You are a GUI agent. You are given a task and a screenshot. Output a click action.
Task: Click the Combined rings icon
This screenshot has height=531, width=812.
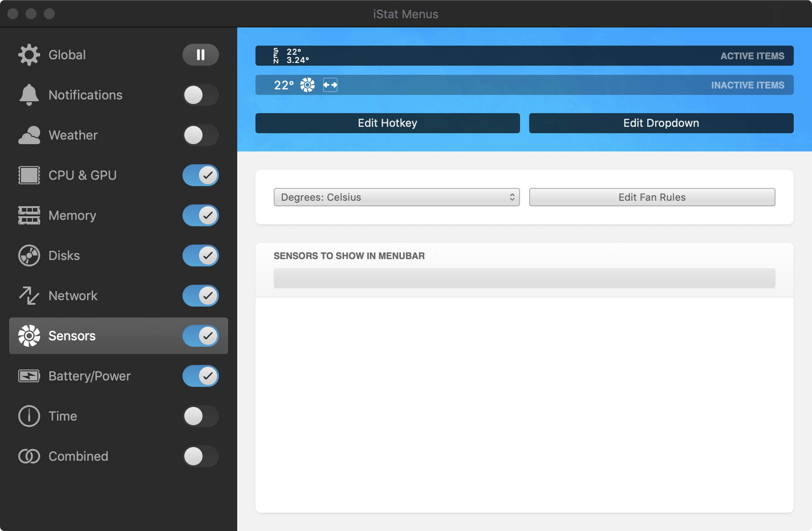tap(29, 456)
